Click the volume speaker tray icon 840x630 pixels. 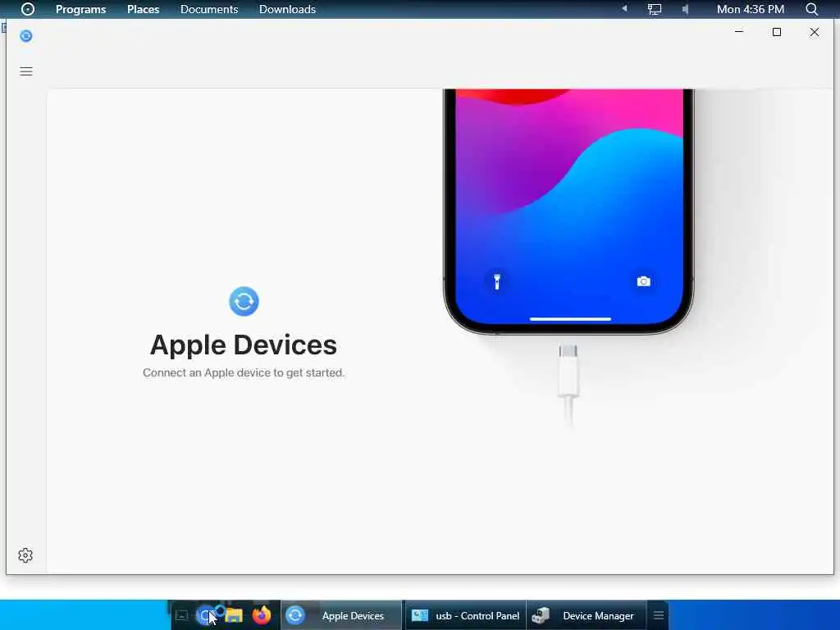coord(685,9)
